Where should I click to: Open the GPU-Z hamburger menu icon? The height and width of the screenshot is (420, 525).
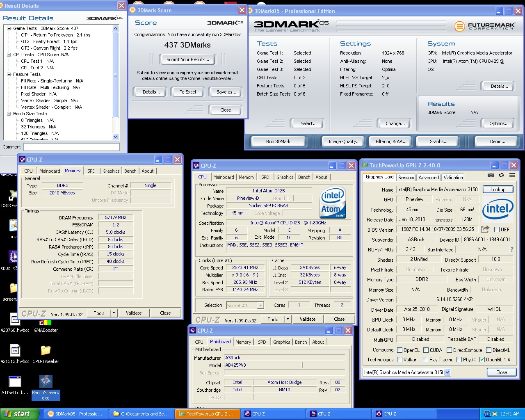point(512,176)
